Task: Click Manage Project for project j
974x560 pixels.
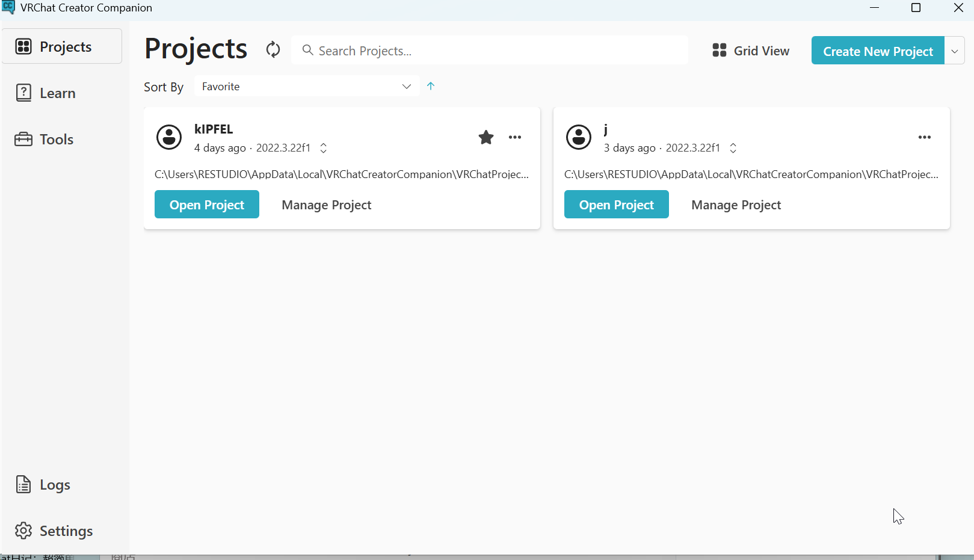Action: (736, 205)
